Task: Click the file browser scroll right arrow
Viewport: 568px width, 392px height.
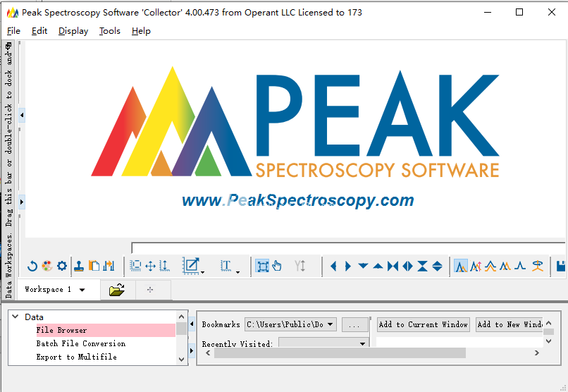Action: [x=537, y=353]
